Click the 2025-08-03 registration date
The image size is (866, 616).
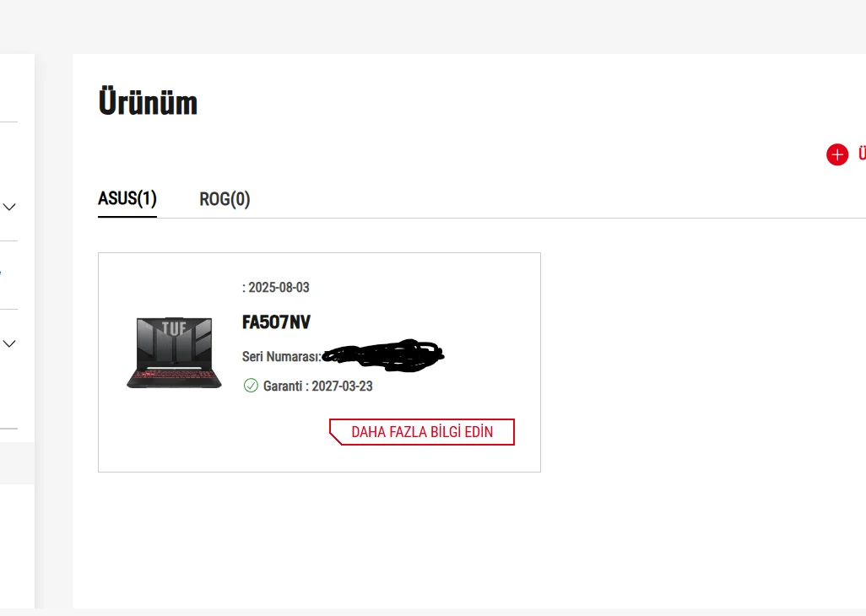279,288
